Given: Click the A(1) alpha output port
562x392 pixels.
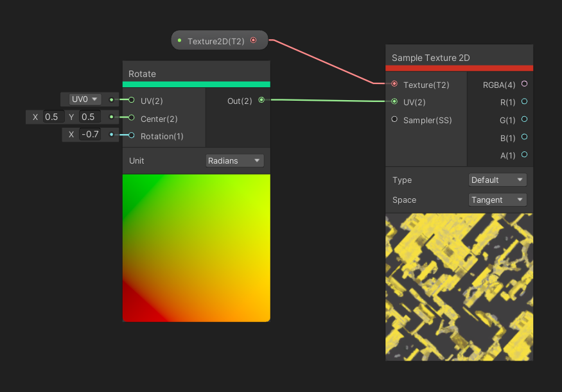Looking at the screenshot, I should tap(525, 155).
